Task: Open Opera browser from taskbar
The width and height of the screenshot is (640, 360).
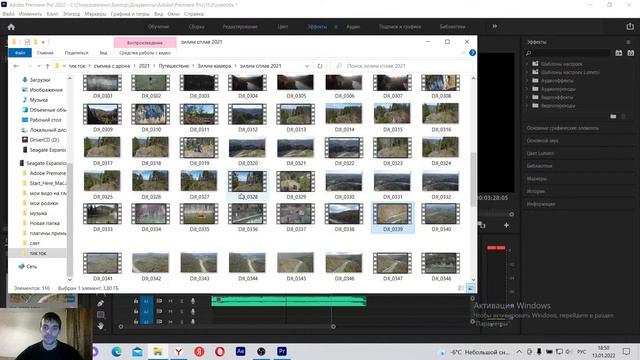Action: (220, 351)
